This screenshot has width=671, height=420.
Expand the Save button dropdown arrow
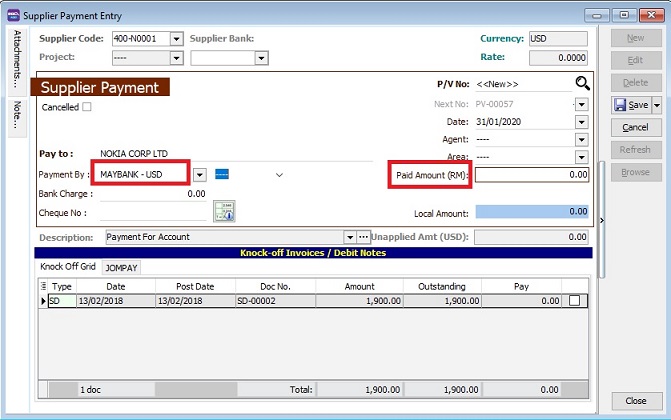[656, 105]
